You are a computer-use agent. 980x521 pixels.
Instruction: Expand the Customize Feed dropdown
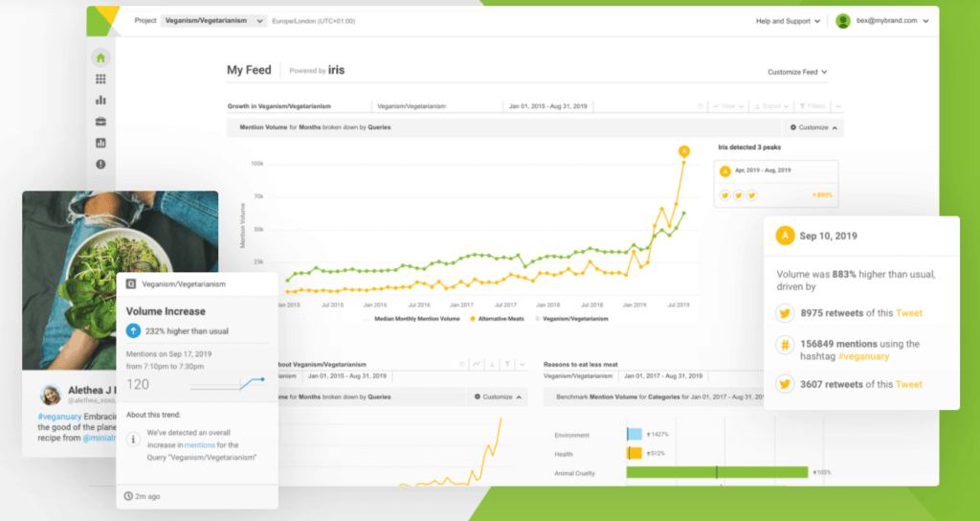[x=797, y=72]
